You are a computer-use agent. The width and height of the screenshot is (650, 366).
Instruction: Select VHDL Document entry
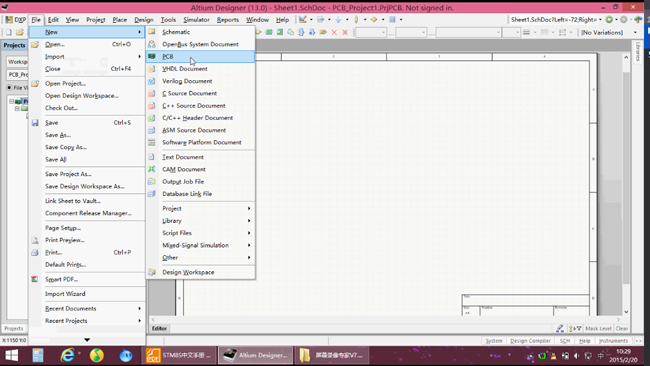(200, 69)
